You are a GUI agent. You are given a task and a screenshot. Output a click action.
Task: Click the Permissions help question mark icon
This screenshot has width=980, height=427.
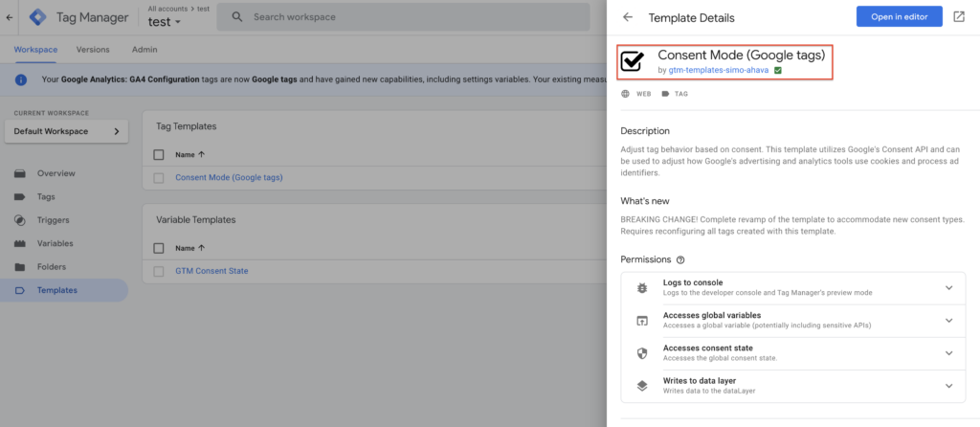tap(680, 259)
